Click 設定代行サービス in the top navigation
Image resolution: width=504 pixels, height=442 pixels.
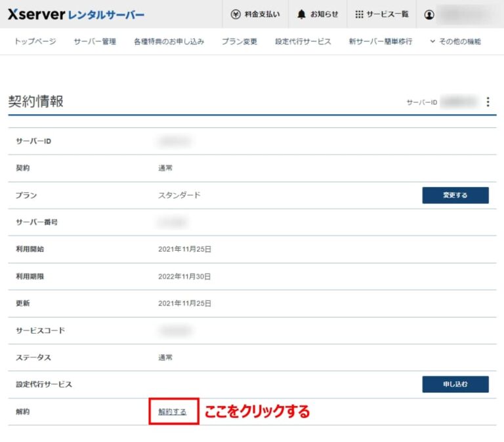click(303, 41)
